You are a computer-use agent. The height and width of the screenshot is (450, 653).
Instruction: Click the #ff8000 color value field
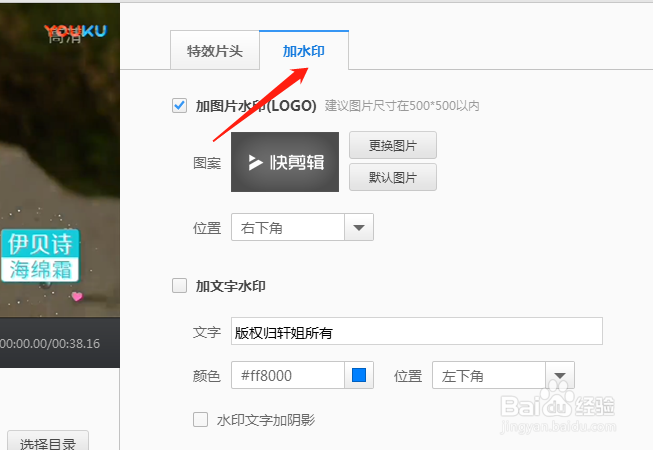tap(288, 375)
